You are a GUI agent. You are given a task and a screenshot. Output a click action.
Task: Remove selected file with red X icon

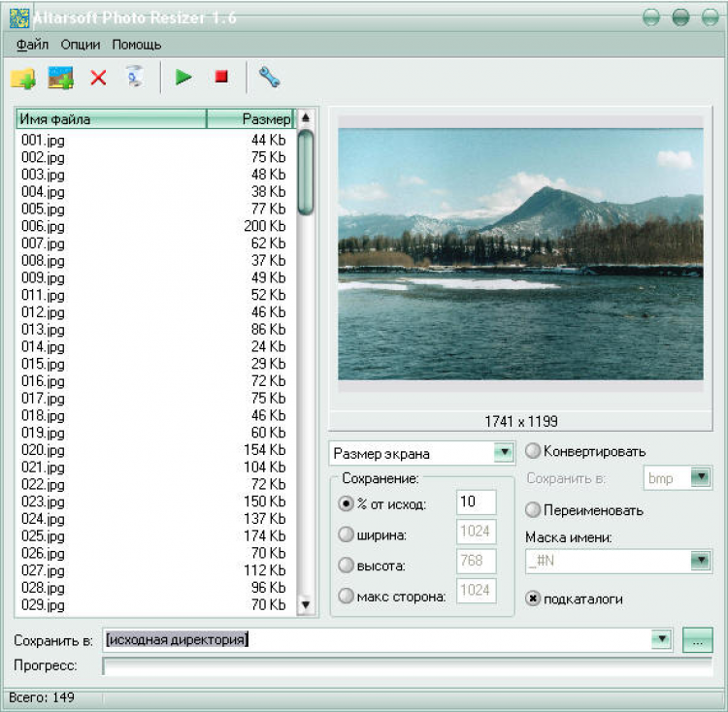98,78
